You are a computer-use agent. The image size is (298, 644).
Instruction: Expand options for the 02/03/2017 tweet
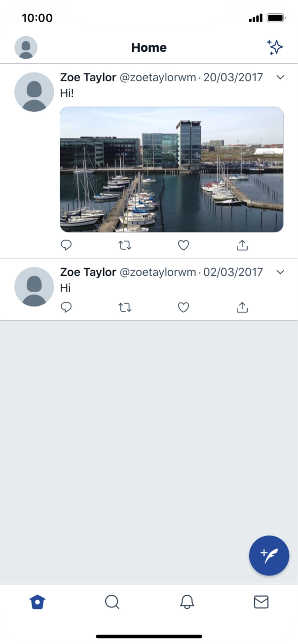click(x=280, y=272)
